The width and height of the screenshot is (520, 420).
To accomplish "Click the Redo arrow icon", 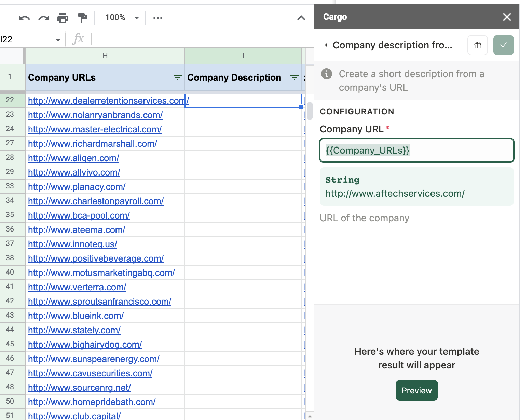I will 44,18.
